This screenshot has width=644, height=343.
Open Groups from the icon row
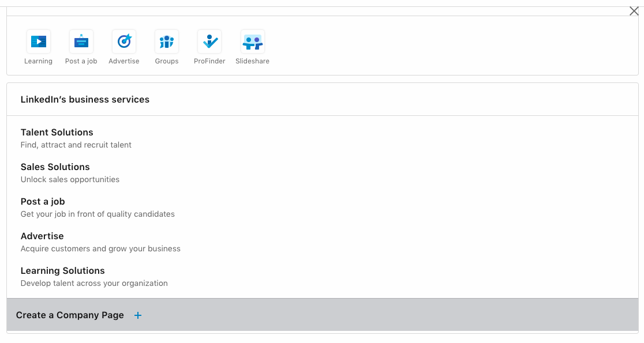coord(166,41)
